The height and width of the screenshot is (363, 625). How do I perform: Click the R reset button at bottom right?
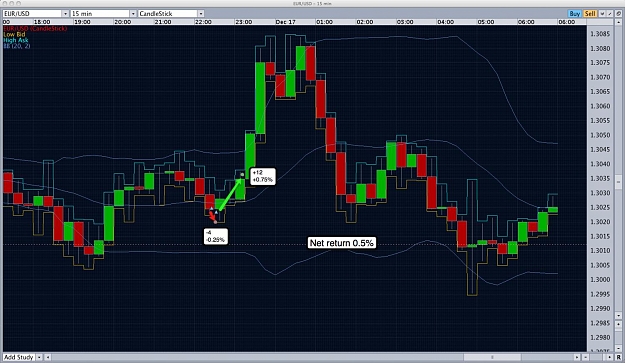click(619, 357)
